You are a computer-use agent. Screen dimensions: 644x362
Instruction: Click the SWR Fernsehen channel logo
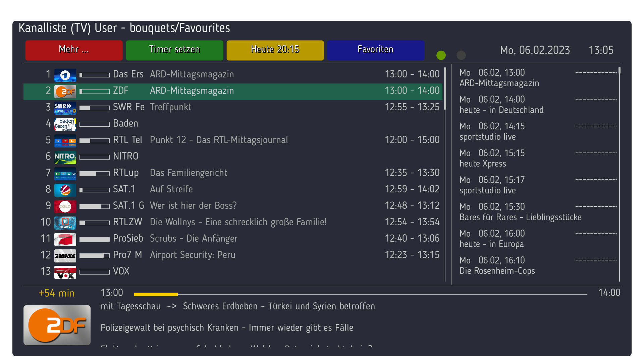pyautogui.click(x=65, y=108)
